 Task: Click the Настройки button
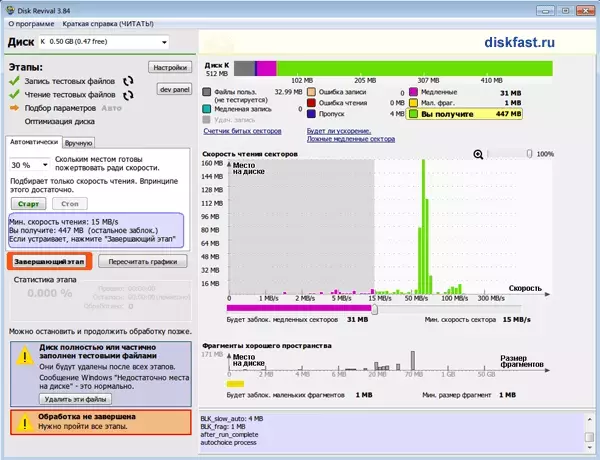[170, 67]
